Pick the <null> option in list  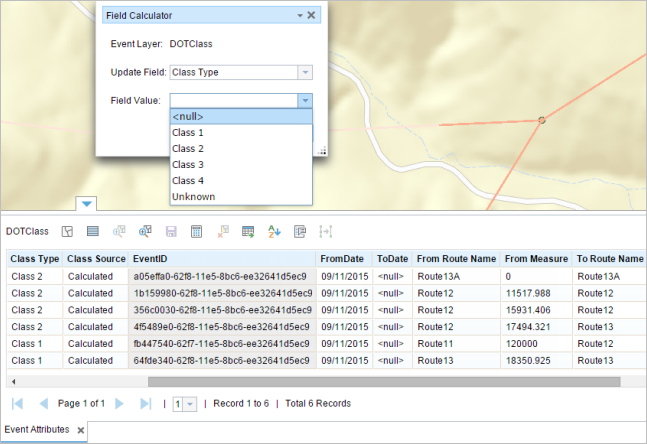[x=188, y=117]
